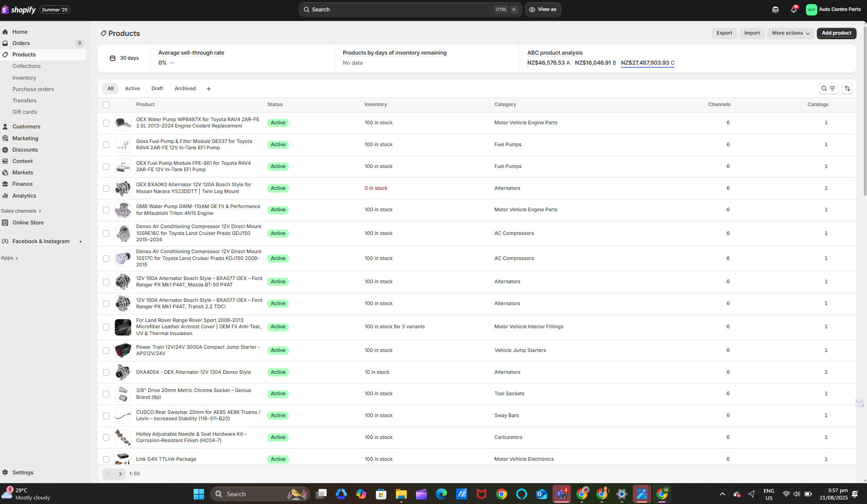This screenshot has height=504, width=867.
Task: Open Average sell-through rate report
Action: pyautogui.click(x=191, y=53)
